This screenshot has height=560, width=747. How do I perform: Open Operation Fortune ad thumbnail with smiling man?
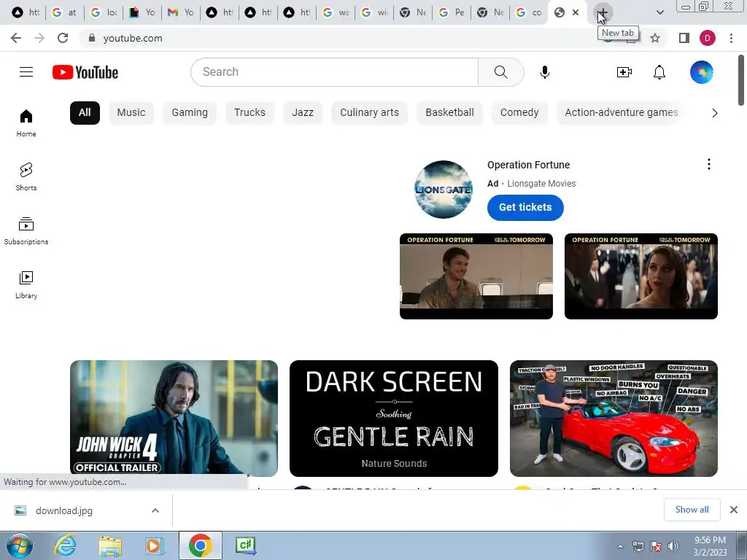point(476,276)
